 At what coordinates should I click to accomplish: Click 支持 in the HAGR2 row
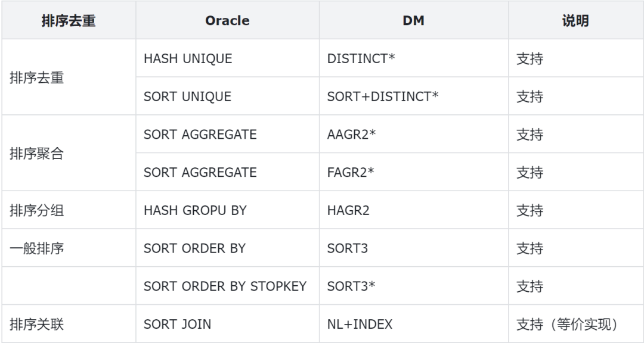[530, 210]
